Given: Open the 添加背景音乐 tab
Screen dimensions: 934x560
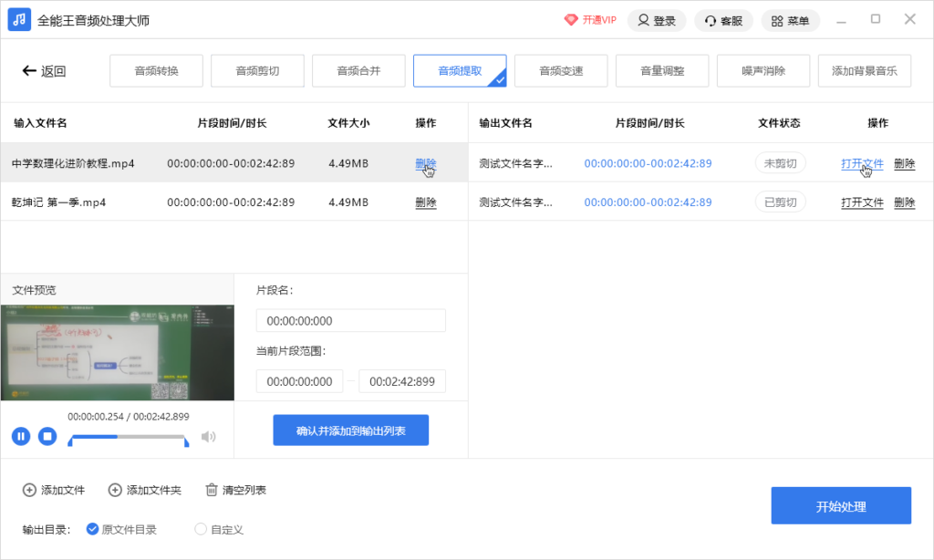Looking at the screenshot, I should (x=864, y=70).
